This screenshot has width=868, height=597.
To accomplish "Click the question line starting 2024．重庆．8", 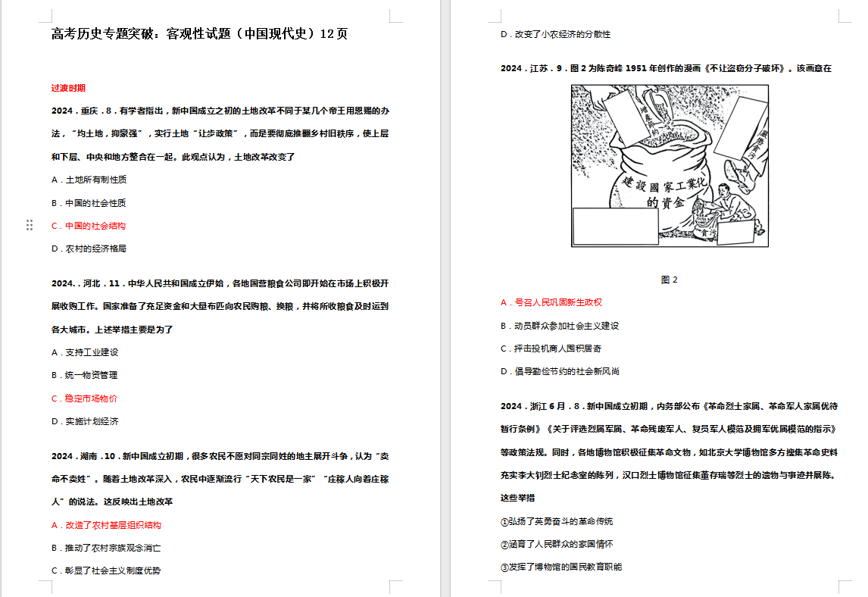I will click(220, 111).
